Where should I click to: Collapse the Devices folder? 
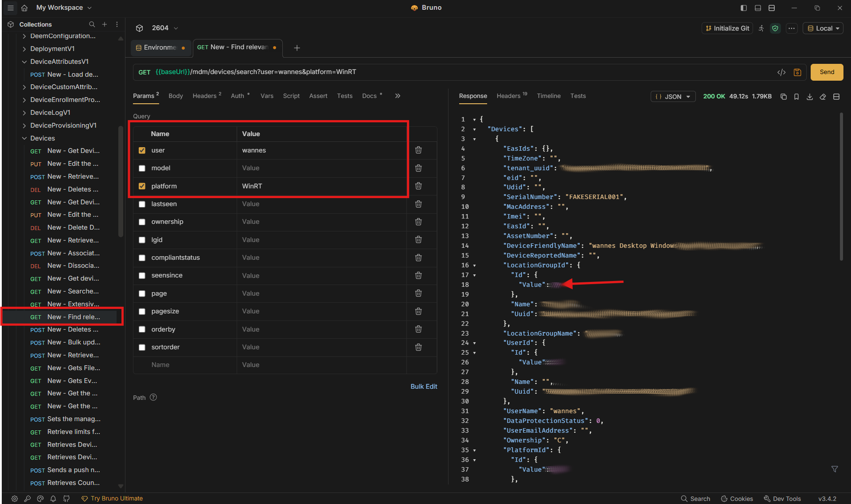tap(24, 138)
